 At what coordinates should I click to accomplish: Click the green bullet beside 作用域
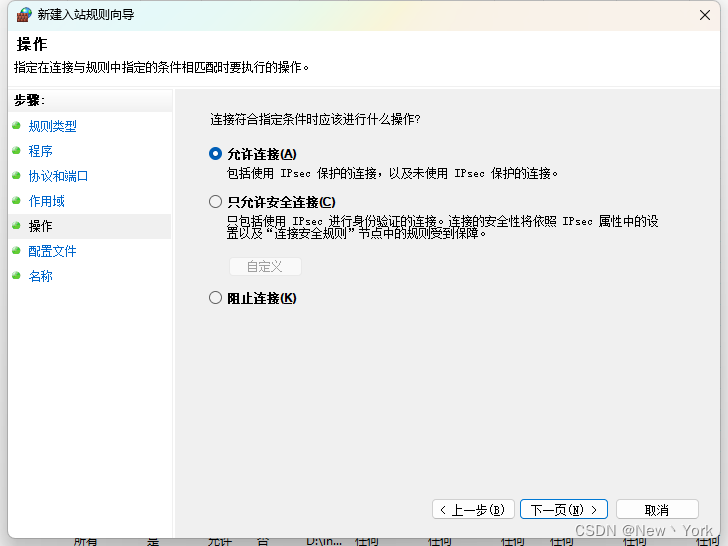[x=16, y=201]
